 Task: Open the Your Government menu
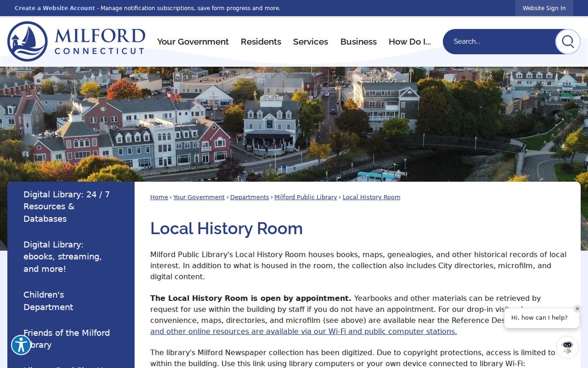coord(193,41)
